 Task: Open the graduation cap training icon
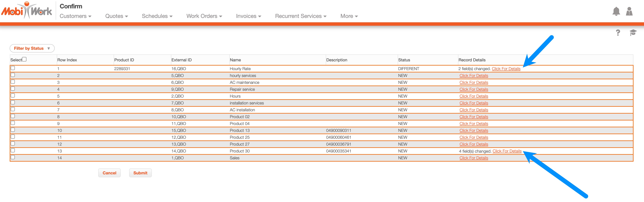tap(633, 33)
